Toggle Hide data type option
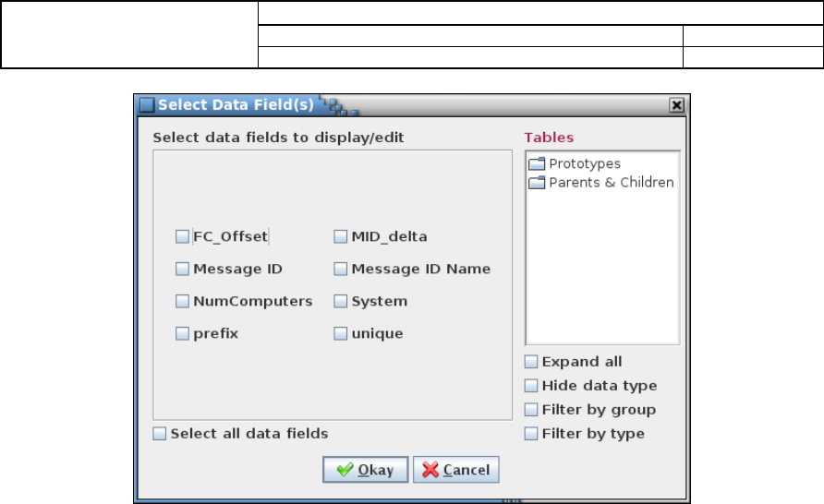The width and height of the screenshot is (824, 504). pos(531,386)
